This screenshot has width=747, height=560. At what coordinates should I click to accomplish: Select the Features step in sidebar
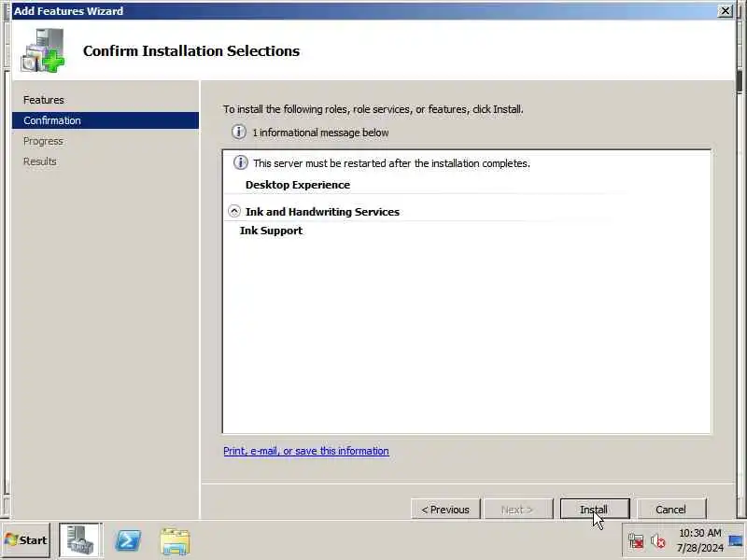(43, 100)
